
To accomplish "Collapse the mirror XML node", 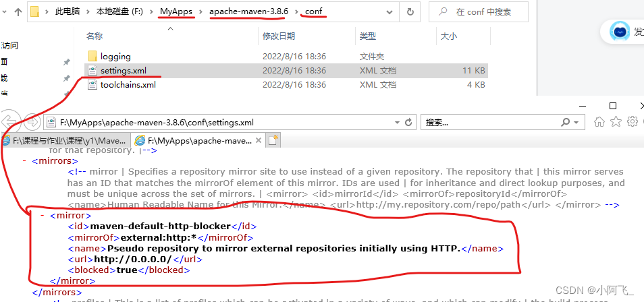I will coord(43,215).
